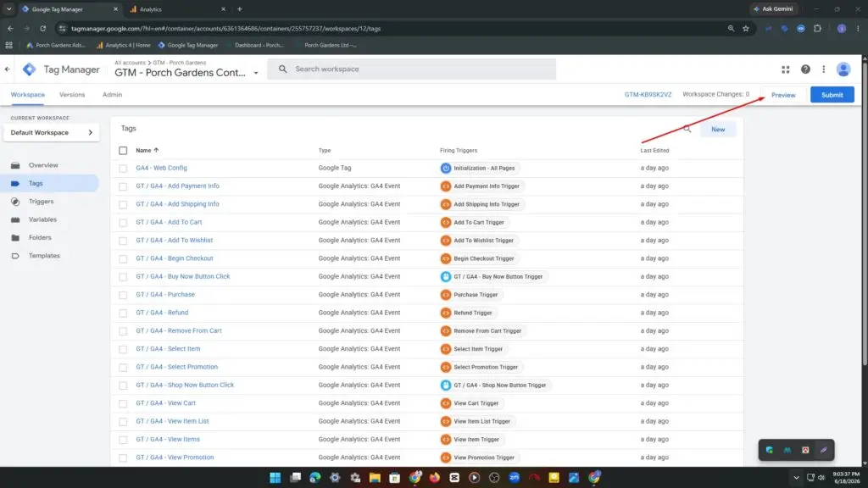Open the Tags section in sidebar
This screenshot has height=488, width=868.
[50, 183]
